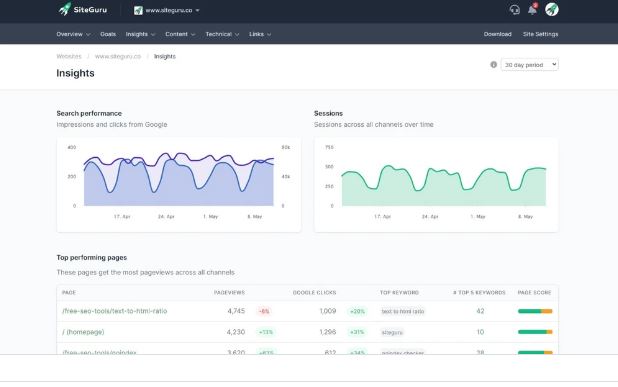Click the Websites breadcrumb link
This screenshot has height=387, width=618.
pyautogui.click(x=69, y=56)
